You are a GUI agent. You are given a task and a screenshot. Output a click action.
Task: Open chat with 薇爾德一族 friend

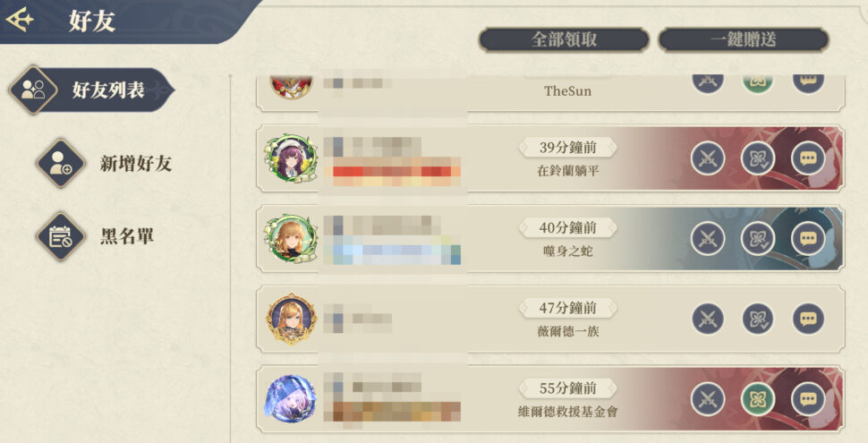point(808,319)
